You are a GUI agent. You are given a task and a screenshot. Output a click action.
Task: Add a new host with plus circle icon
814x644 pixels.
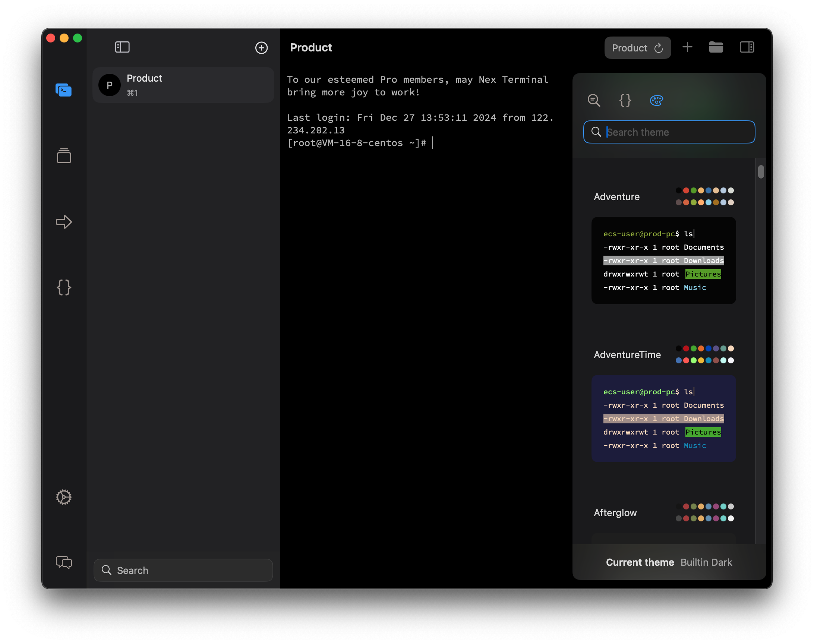261,47
